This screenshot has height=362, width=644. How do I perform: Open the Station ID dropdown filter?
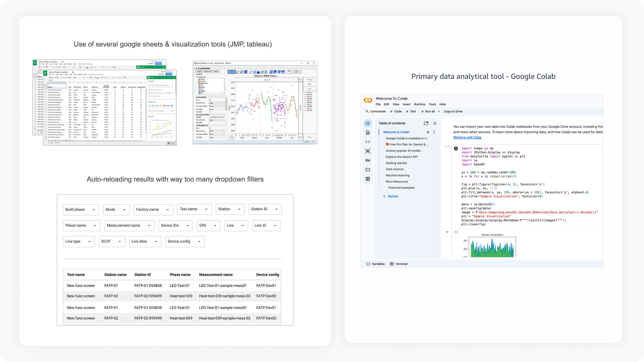click(x=265, y=209)
